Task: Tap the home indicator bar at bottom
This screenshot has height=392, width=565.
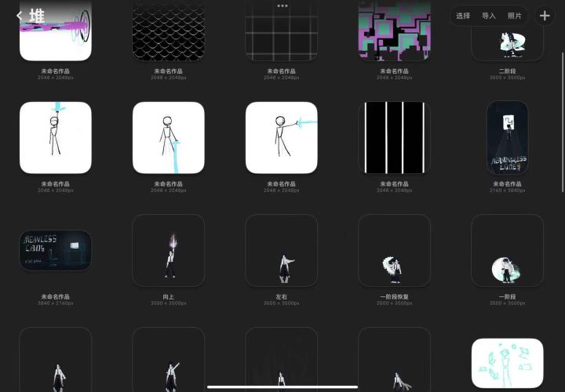Action: click(282, 387)
